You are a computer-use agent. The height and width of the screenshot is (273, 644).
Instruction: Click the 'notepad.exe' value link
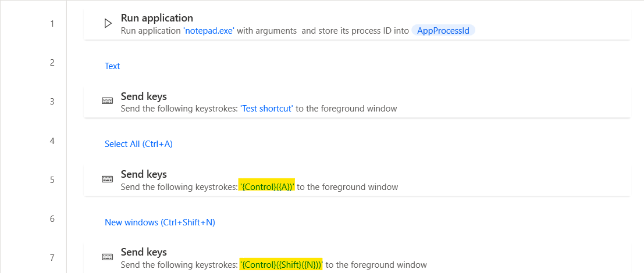[209, 31]
